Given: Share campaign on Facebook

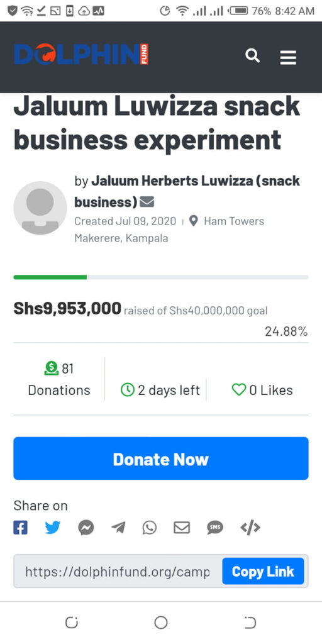Looking at the screenshot, I should pyautogui.click(x=21, y=528).
